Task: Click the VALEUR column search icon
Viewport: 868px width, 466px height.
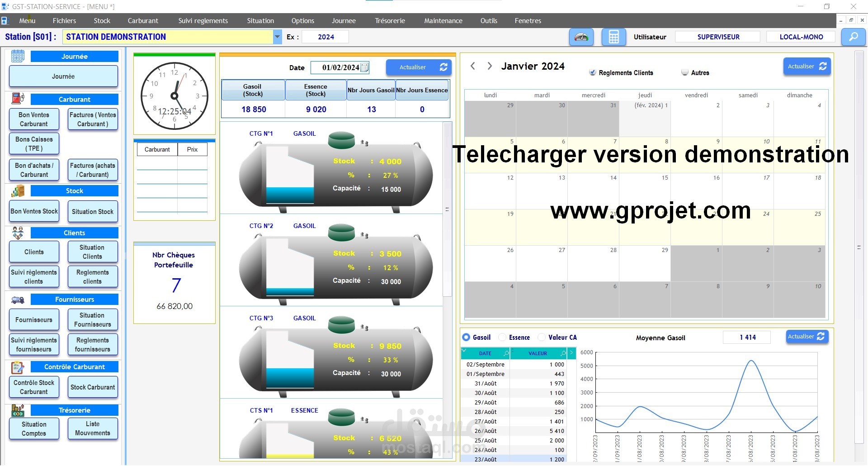Action: tap(563, 353)
